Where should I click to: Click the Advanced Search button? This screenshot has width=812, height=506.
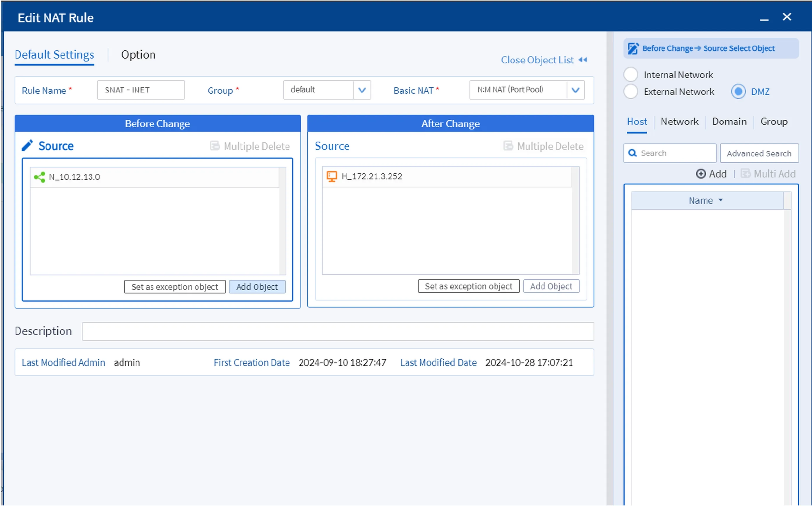point(759,153)
